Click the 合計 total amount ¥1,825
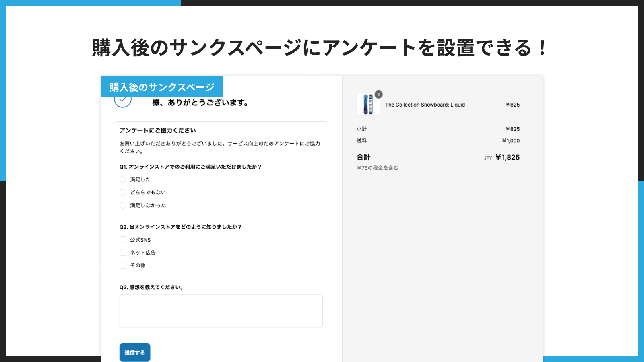Image resolution: width=644 pixels, height=362 pixels. click(507, 157)
